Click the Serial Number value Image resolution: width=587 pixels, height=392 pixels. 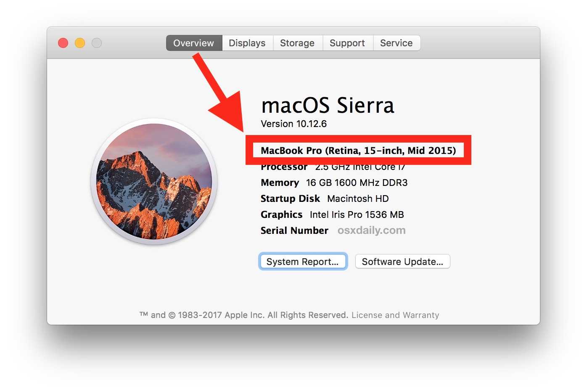371,230
